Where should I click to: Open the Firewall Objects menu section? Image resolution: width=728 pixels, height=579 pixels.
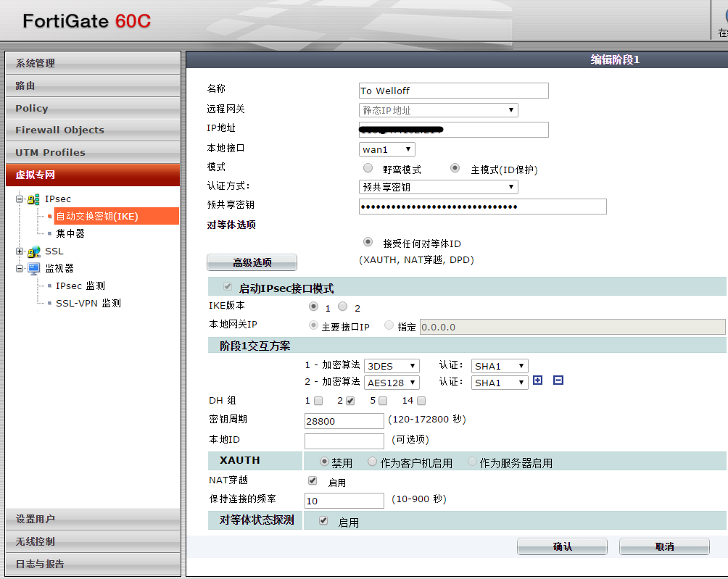[x=93, y=130]
